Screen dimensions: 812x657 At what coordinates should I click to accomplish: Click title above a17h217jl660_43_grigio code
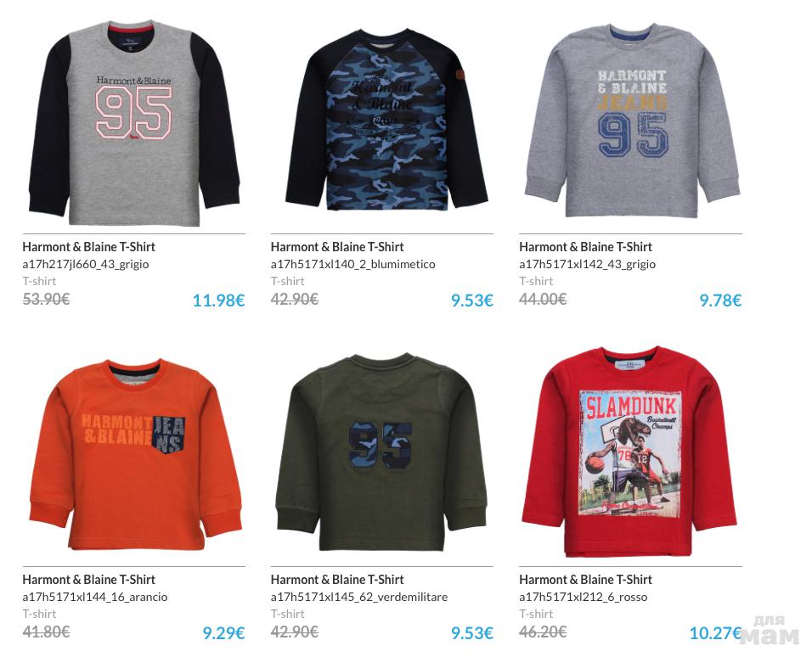(88, 246)
